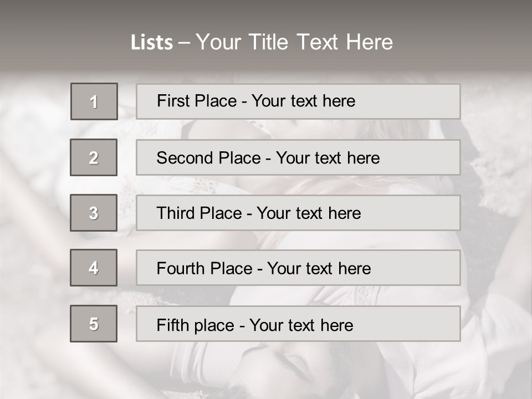Screen dimensions: 532x399
Task: Click 'Your Title Text Here' in heading
Action: pyautogui.click(x=294, y=42)
